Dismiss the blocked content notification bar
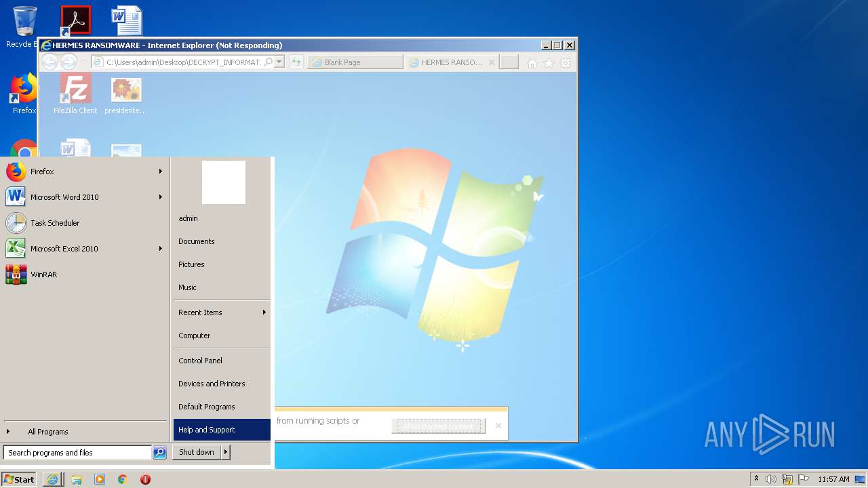This screenshot has width=868, height=488. 498,426
